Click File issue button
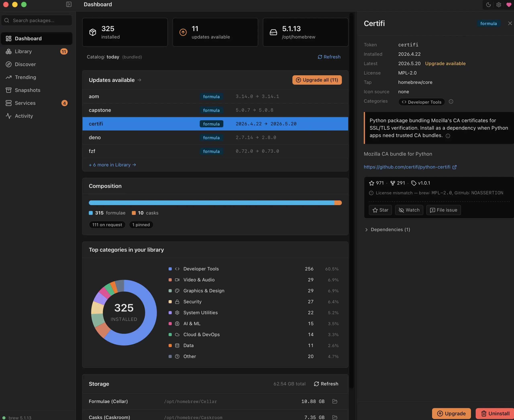514x420 pixels. point(443,210)
